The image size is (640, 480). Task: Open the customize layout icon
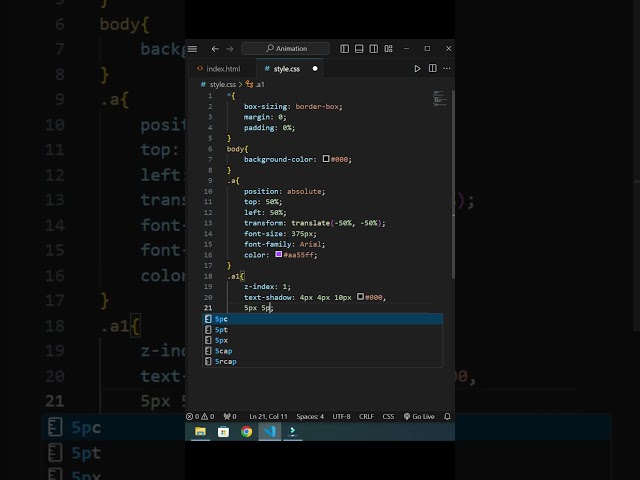point(388,49)
